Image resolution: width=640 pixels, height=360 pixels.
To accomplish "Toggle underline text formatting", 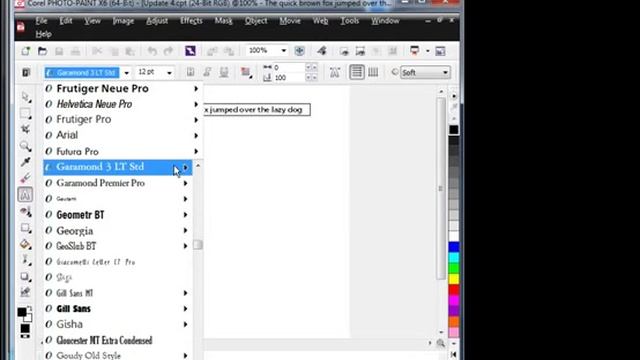I will tap(224, 72).
